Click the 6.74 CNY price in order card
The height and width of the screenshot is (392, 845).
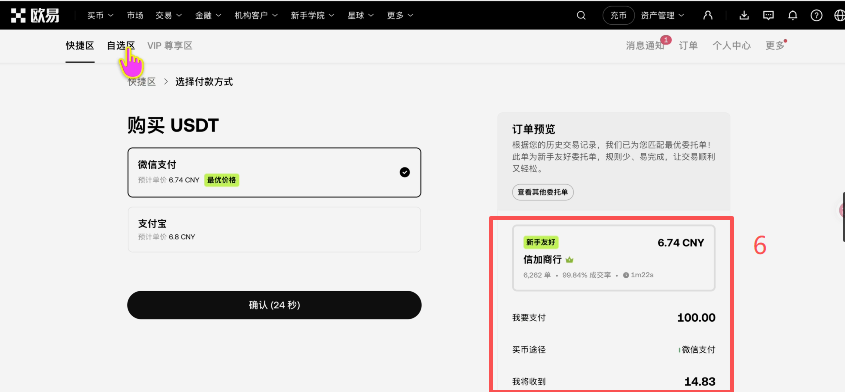coord(681,243)
